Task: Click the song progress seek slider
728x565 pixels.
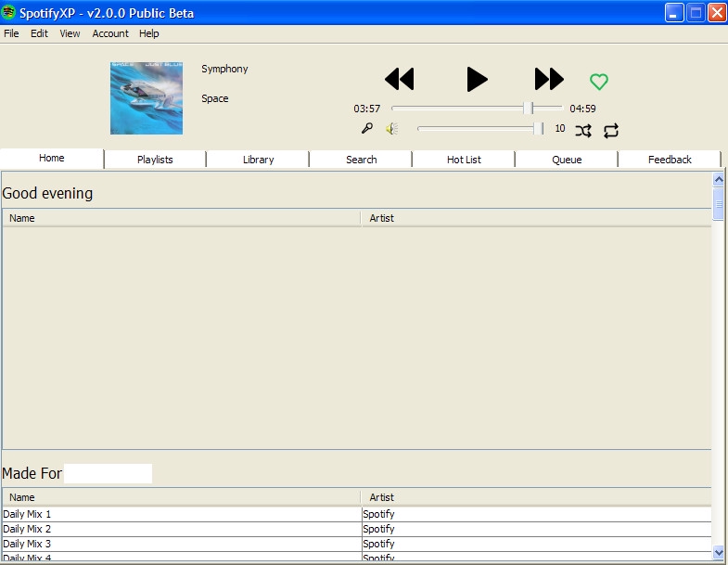Action: coord(477,108)
